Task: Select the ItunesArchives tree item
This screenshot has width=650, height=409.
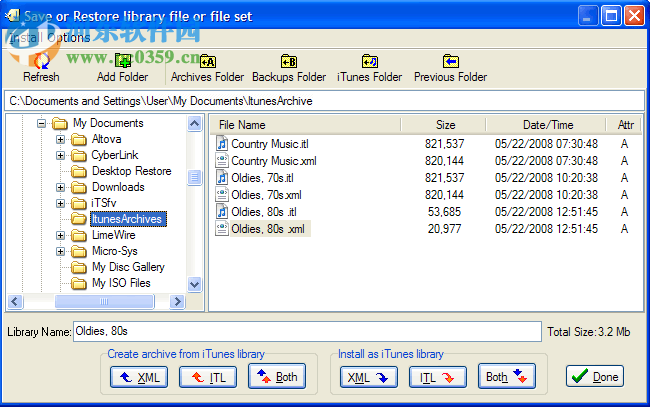Action: (128, 219)
